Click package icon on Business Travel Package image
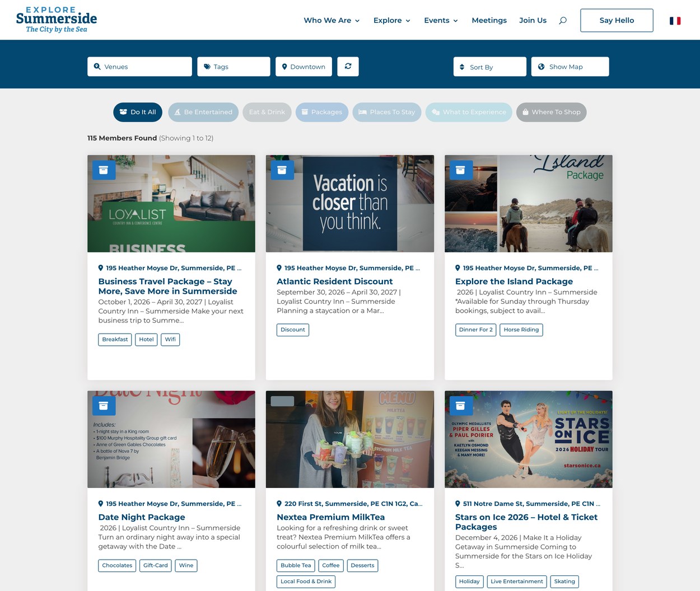700x591 pixels. click(x=104, y=170)
